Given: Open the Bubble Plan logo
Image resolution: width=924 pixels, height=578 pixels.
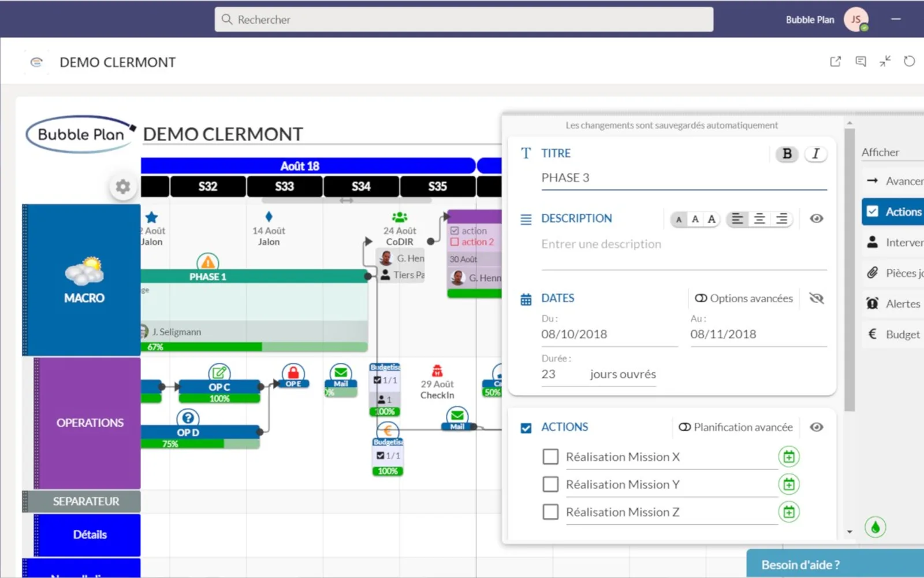Looking at the screenshot, I should pos(80,134).
